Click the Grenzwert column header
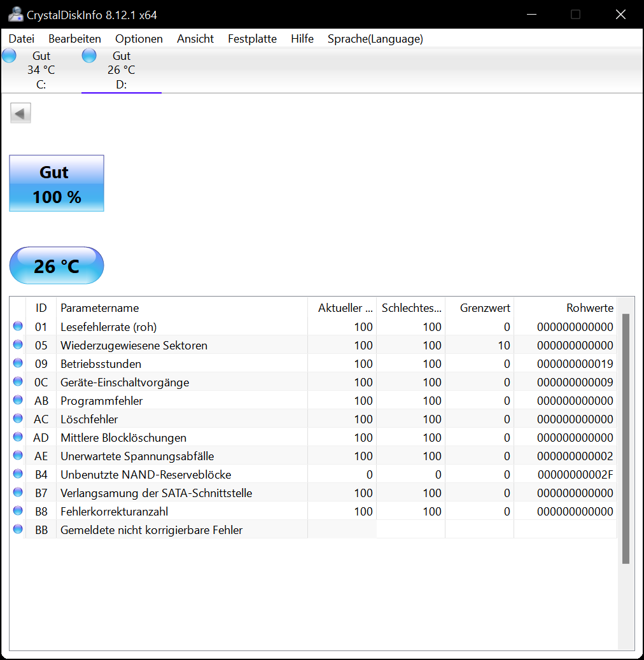644x660 pixels. [x=479, y=307]
